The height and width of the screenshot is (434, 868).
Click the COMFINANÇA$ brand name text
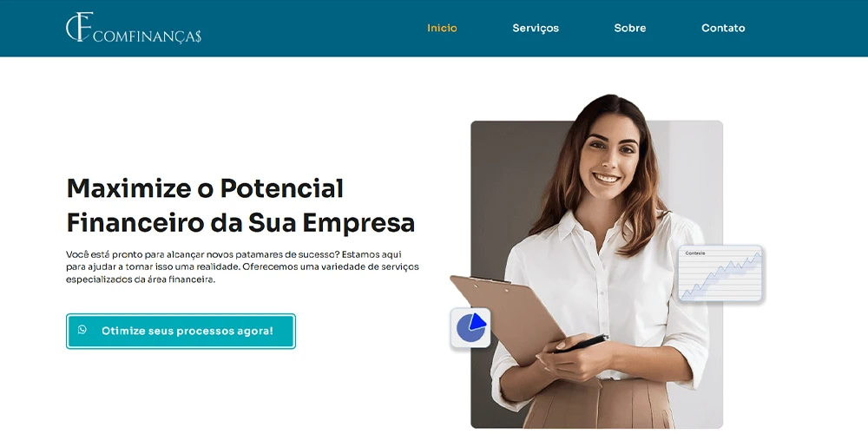click(148, 36)
